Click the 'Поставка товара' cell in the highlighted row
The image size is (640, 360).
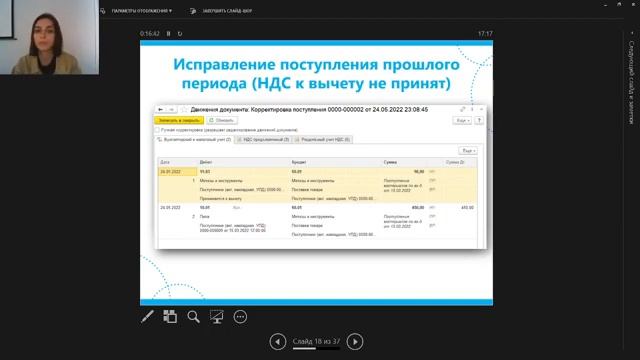[307, 190]
